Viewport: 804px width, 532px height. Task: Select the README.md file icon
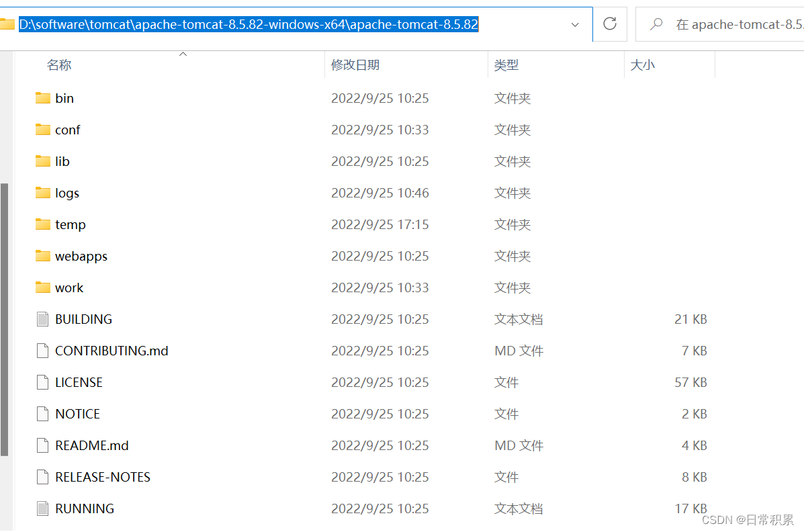pos(43,445)
